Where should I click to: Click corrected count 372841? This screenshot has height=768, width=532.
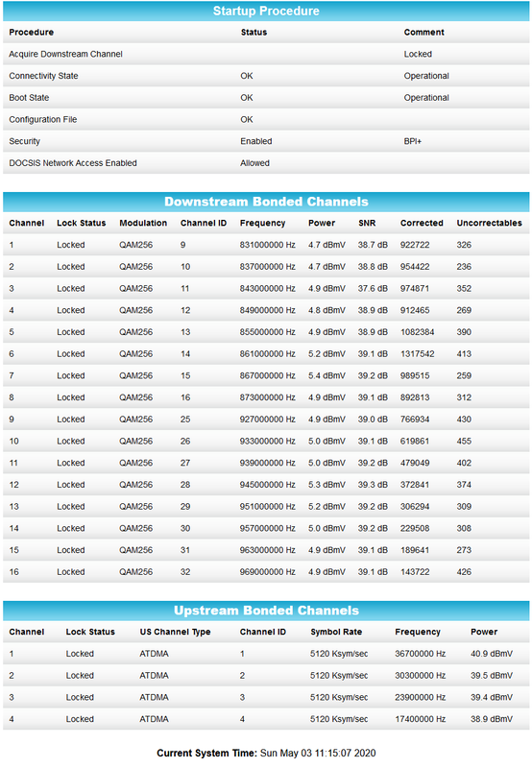pyautogui.click(x=415, y=485)
